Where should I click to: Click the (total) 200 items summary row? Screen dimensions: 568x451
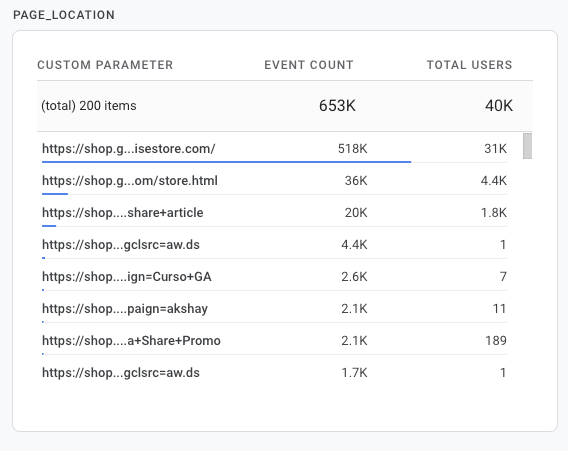[285, 106]
